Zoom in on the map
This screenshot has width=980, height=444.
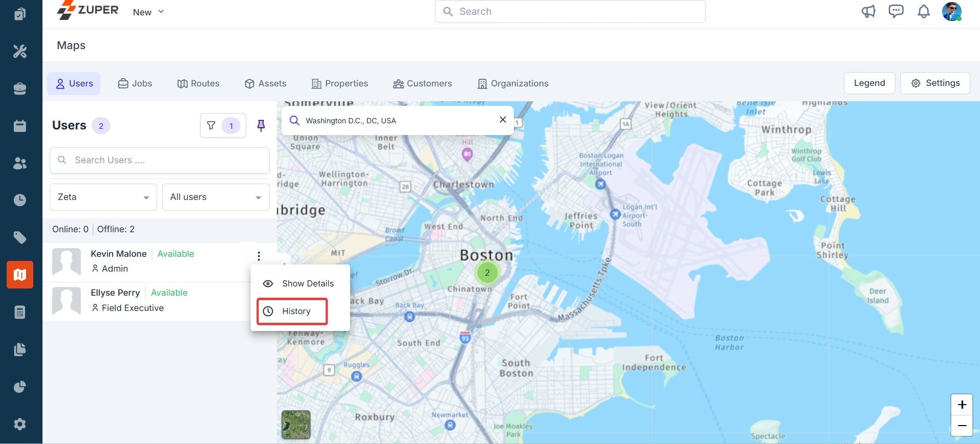click(962, 405)
